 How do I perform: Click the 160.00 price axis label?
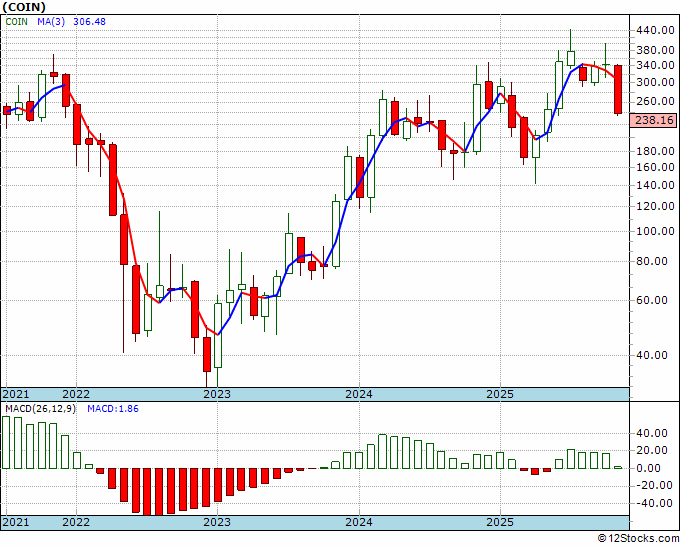tap(655, 167)
